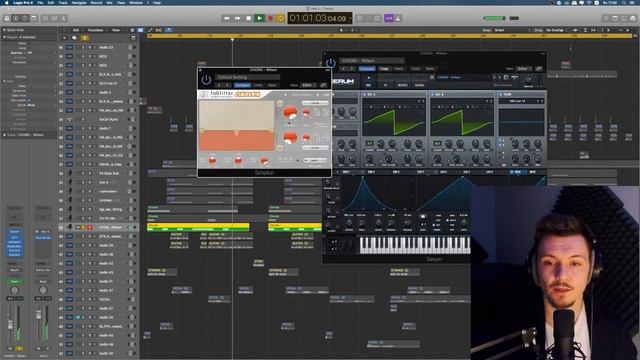Open the Navigate menu

point(79,2)
